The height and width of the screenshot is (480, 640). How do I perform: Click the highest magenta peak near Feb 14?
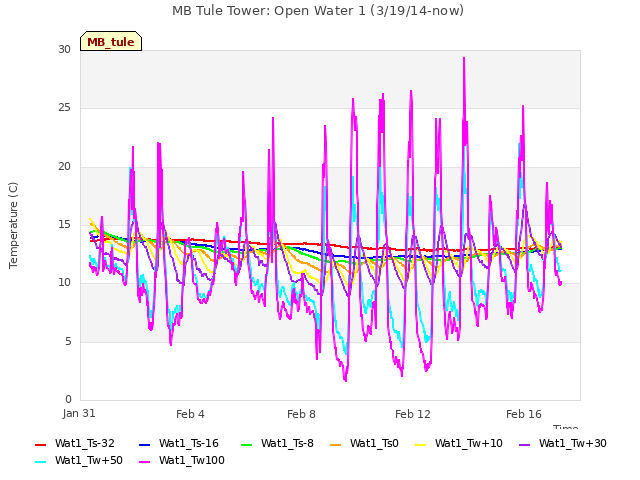click(464, 58)
